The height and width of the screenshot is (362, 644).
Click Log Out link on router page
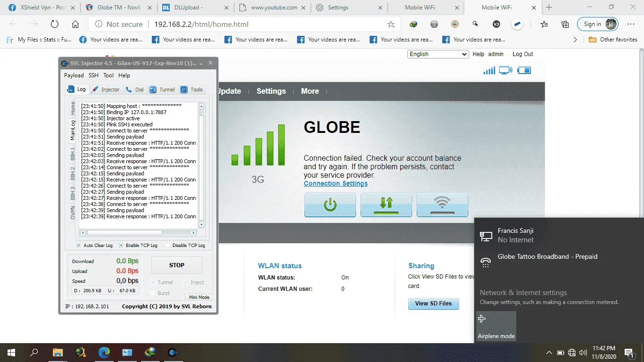pyautogui.click(x=523, y=54)
